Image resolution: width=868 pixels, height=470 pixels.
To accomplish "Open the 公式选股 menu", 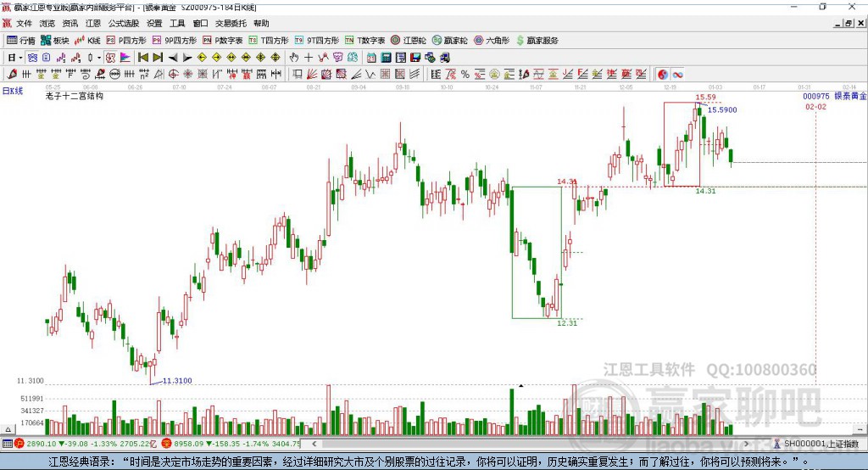I will coord(124,23).
